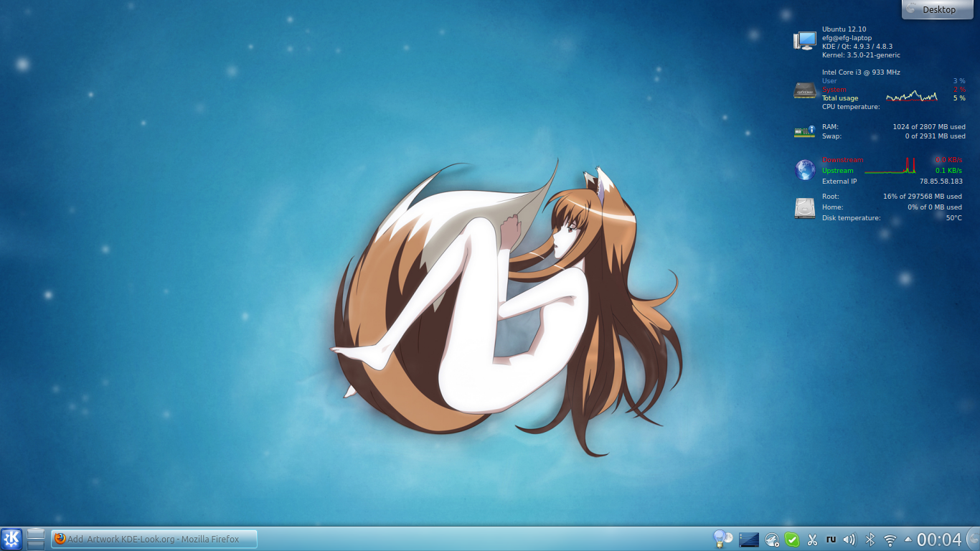Click '0 of 2931 MB used' swap value
Image resolution: width=980 pixels, height=551 pixels.
[935, 136]
